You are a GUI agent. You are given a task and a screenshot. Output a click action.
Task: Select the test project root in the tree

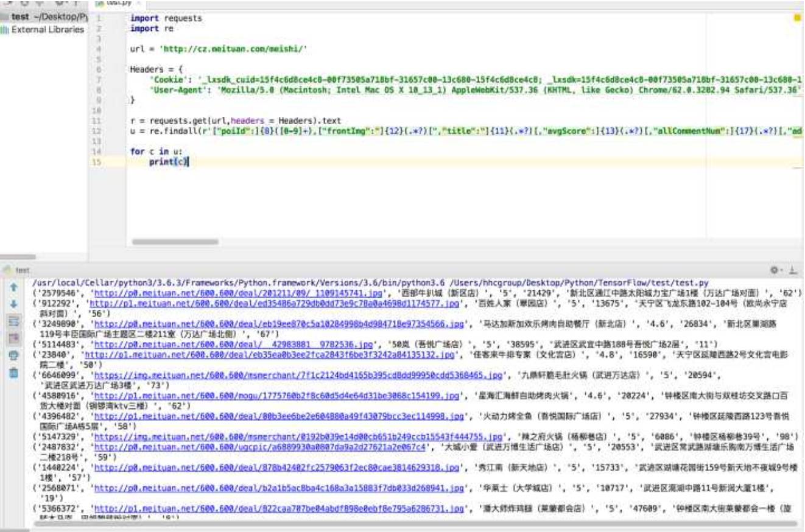pos(44,17)
